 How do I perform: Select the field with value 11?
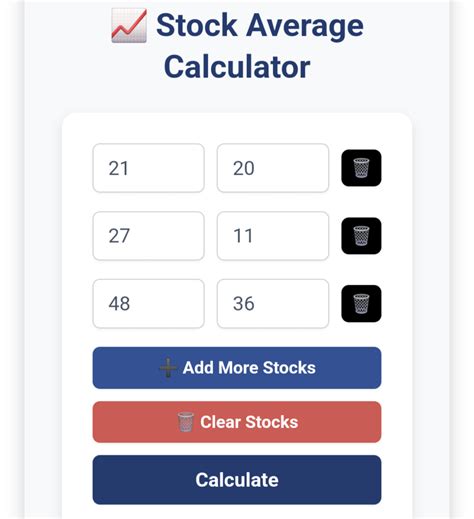click(273, 236)
